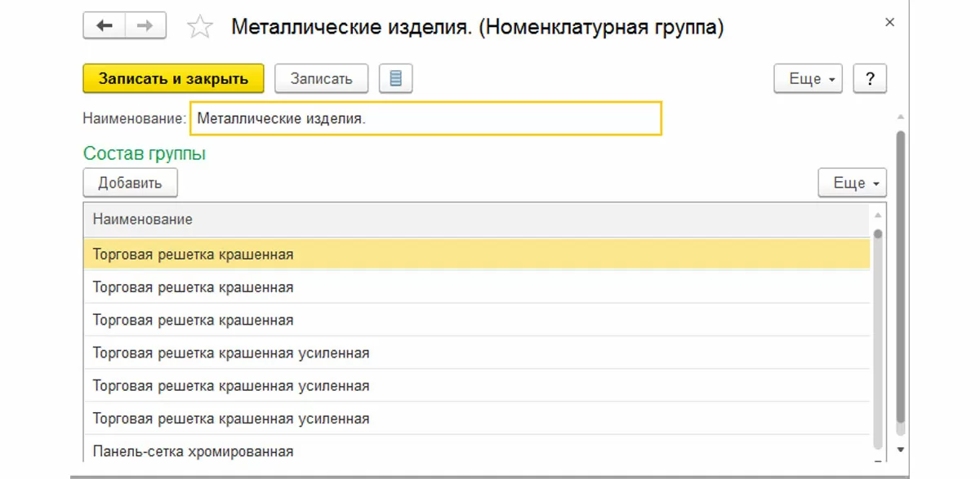980x479 pixels.
Task: Click Записать и закрыть button
Action: pos(173,78)
